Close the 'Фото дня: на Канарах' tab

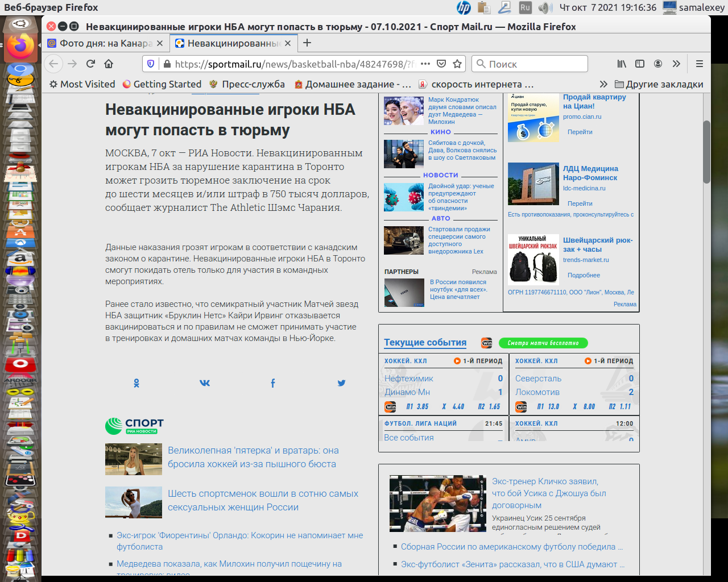160,43
